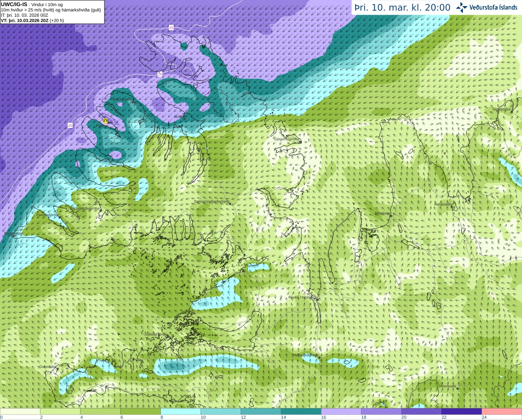
Task: Click the IT: þri. 10. 03. 2026 00Z line
Action: (24, 15)
